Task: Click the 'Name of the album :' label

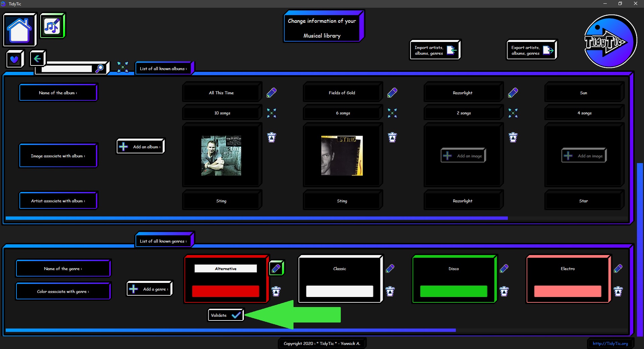Action: tap(58, 93)
